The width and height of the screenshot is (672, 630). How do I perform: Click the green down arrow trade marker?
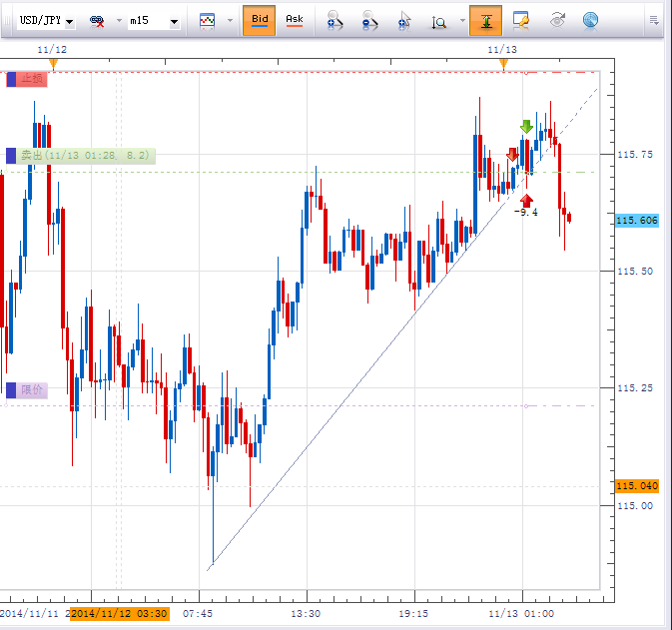point(526,127)
